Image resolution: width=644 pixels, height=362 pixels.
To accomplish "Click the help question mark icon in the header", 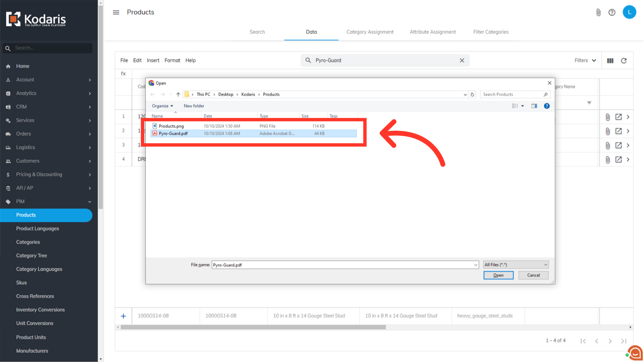I will [x=612, y=12].
